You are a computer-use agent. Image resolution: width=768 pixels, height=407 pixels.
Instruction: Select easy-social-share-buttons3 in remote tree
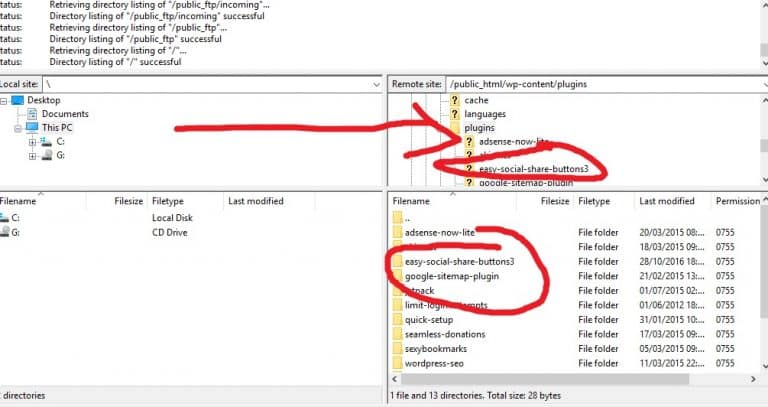533,169
